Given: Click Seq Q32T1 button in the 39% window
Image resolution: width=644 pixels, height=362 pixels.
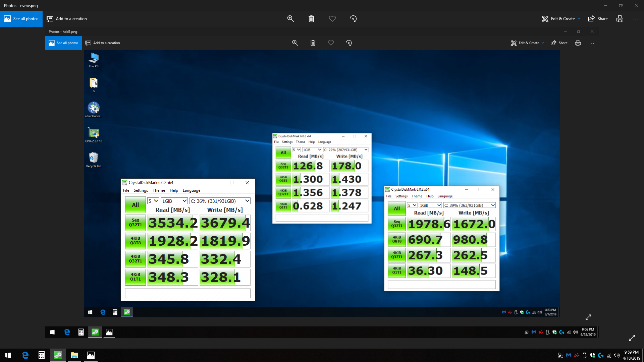Looking at the screenshot, I should tap(397, 224).
